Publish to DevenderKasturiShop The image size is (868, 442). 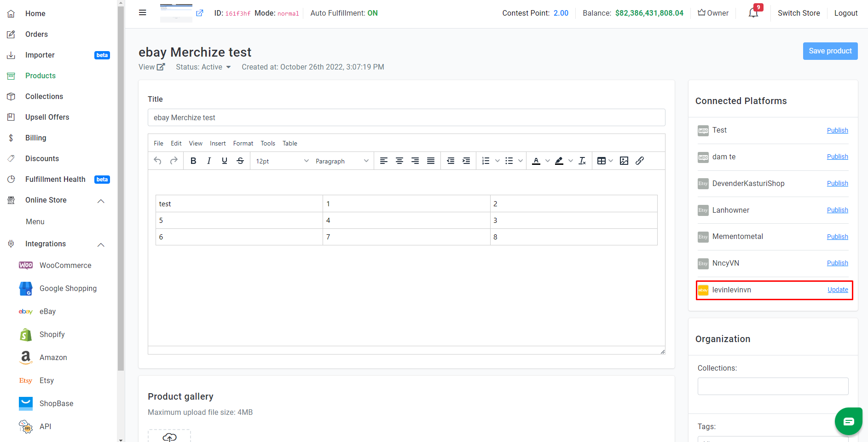pyautogui.click(x=838, y=183)
